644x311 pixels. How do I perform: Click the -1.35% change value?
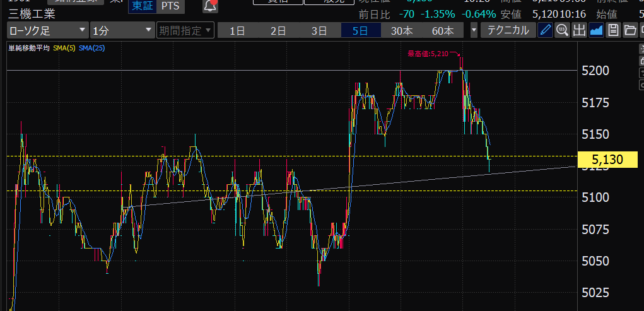pos(436,15)
